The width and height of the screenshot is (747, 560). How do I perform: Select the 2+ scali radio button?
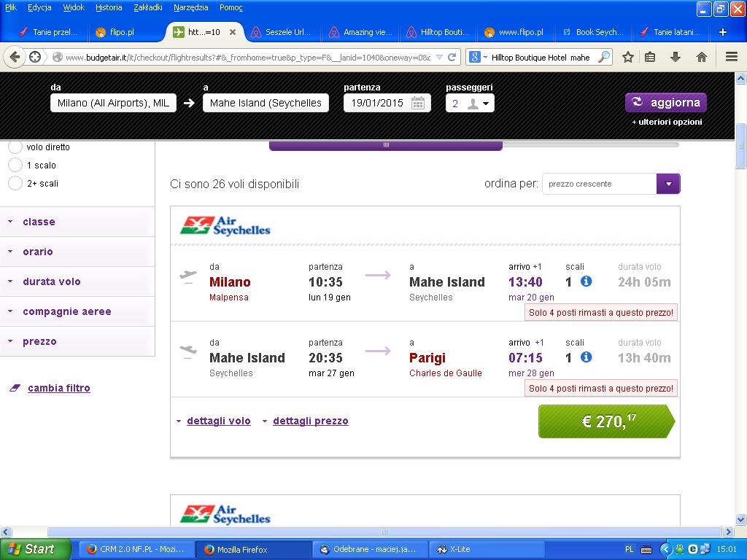[15, 183]
